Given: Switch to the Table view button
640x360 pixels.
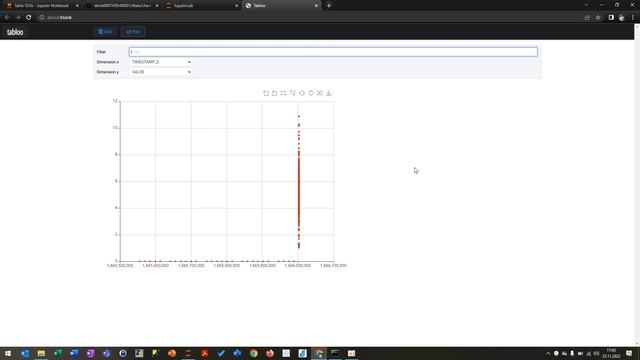Looking at the screenshot, I should [105, 31].
